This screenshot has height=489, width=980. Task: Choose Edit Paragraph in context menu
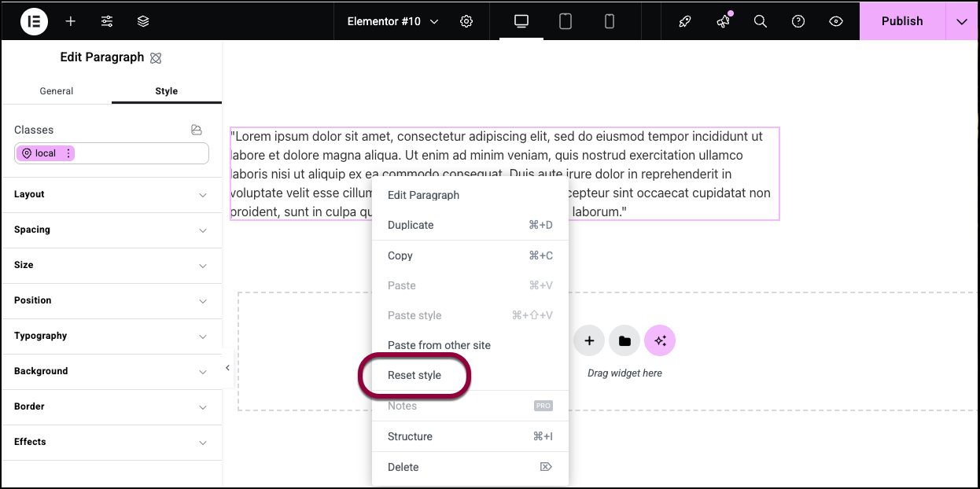(470, 195)
